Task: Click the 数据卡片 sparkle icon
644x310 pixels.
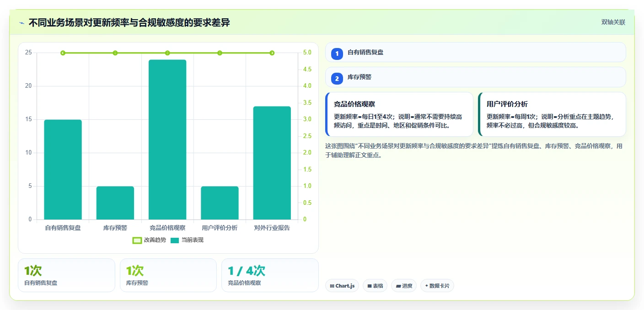Action: click(x=426, y=286)
